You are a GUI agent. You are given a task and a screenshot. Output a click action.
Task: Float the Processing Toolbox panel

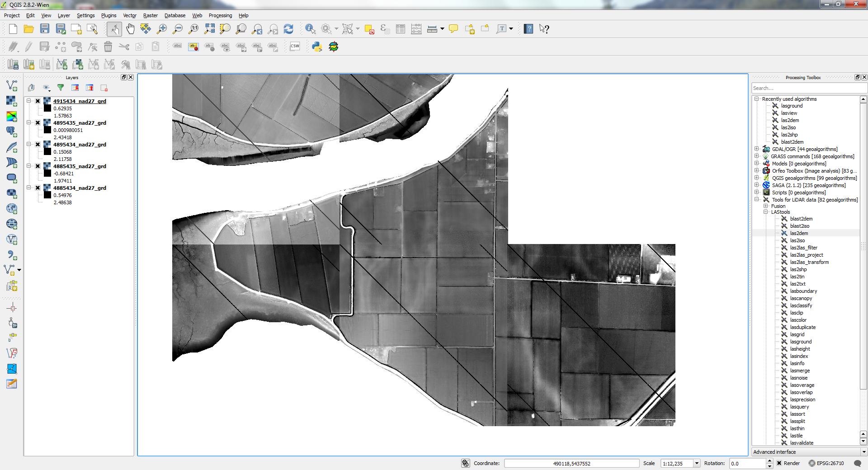point(857,77)
